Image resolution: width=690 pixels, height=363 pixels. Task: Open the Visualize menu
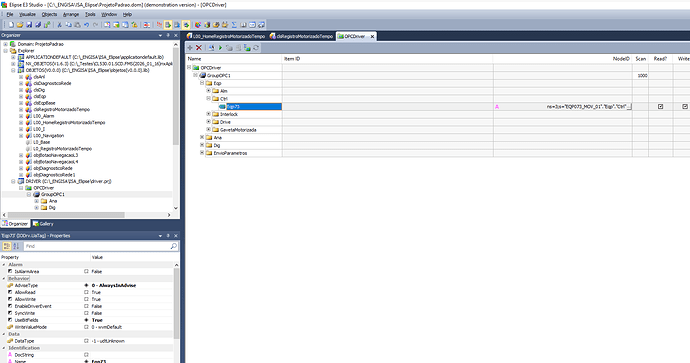click(x=27, y=15)
